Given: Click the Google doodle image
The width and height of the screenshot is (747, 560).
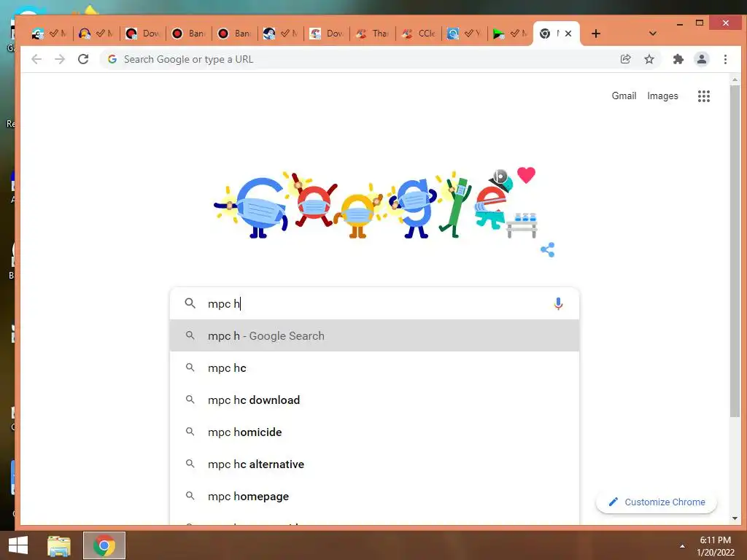Looking at the screenshot, I should tap(376, 204).
